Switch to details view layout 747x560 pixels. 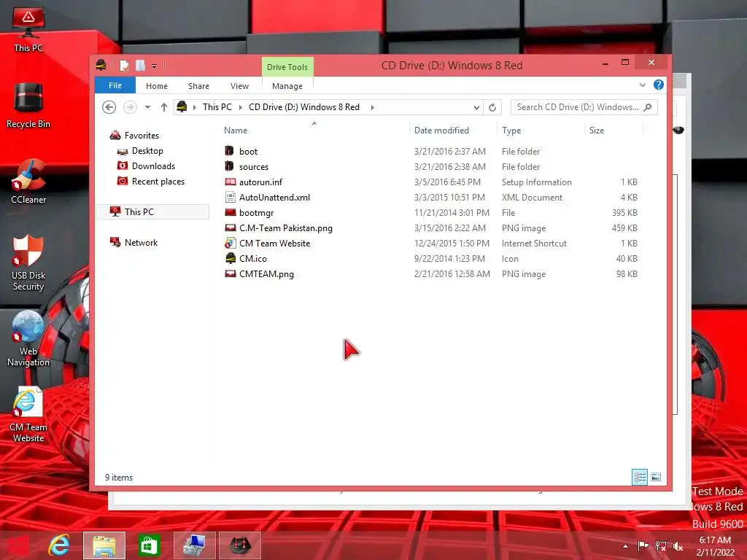[x=639, y=477]
